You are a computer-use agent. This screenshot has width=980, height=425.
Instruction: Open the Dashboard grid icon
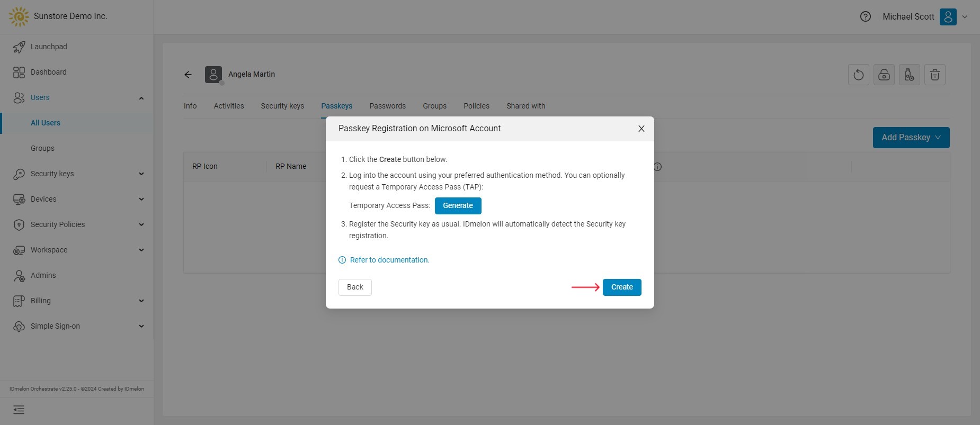tap(19, 73)
